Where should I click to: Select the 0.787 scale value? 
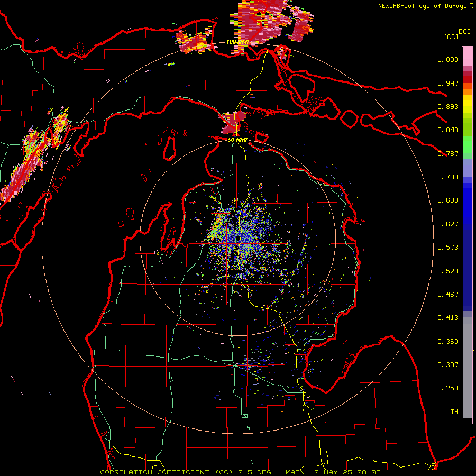click(x=448, y=153)
